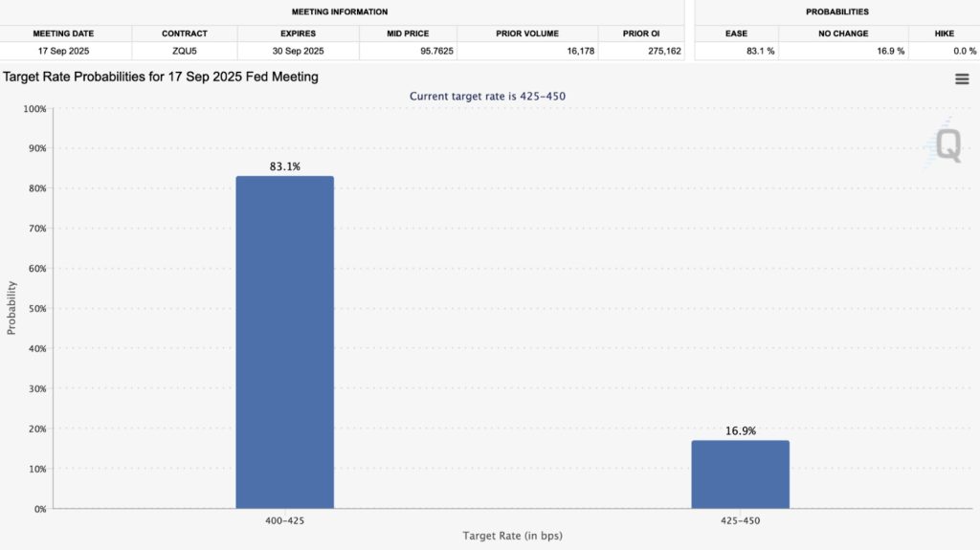Click the 17 Sep 2025 meeting date cell
Viewport: 980px width, 550px height.
[x=64, y=51]
